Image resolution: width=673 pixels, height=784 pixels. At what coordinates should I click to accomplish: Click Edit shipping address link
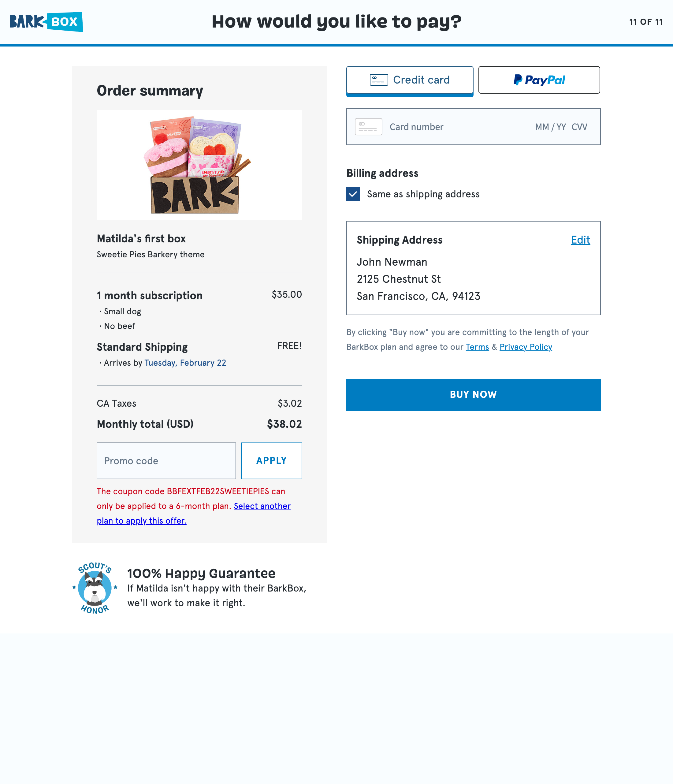click(581, 239)
